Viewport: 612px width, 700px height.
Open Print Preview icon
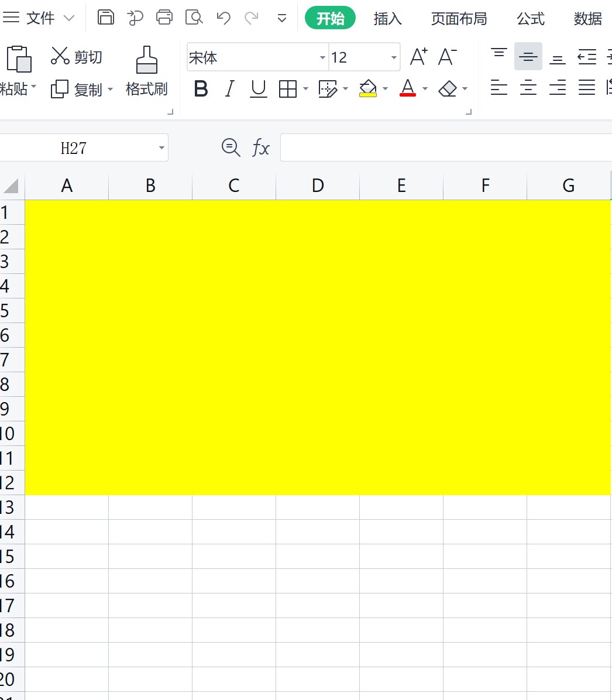pyautogui.click(x=194, y=18)
